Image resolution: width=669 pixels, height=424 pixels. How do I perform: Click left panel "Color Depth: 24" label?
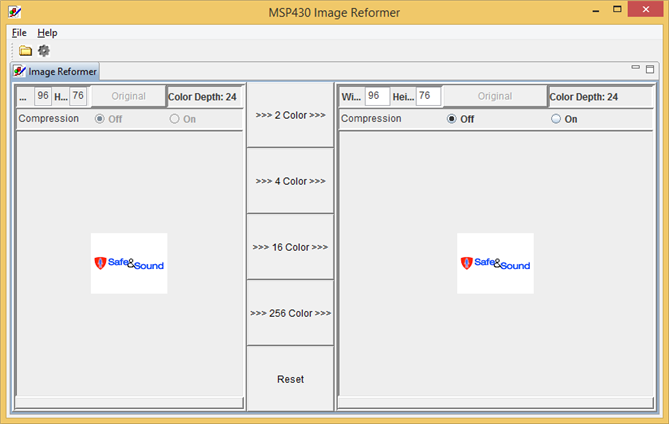coord(202,97)
